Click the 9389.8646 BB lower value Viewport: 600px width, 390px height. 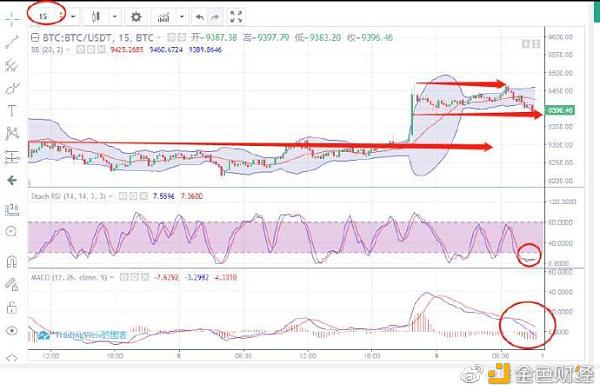[205, 49]
